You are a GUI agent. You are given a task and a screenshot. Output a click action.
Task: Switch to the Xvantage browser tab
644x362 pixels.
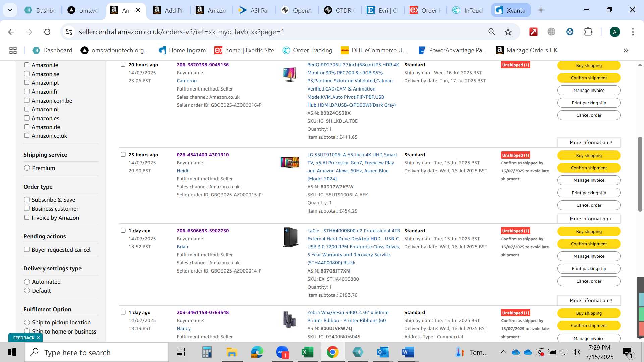click(511, 10)
